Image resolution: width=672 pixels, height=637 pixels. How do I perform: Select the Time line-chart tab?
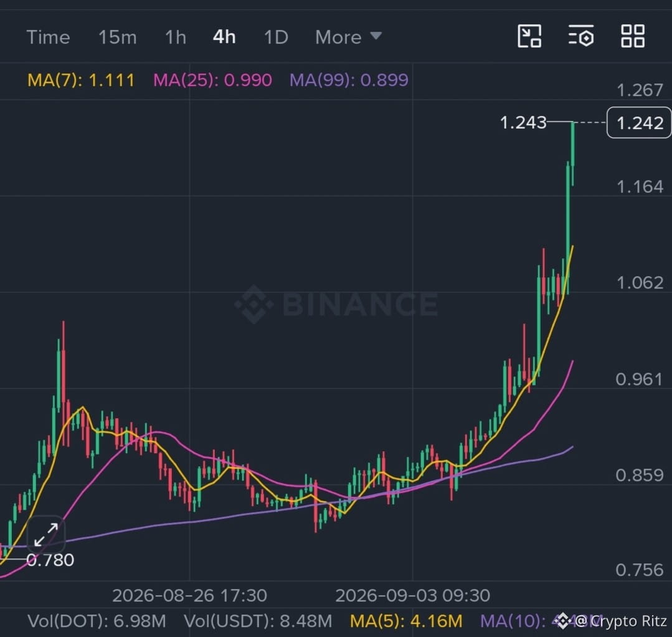click(48, 37)
